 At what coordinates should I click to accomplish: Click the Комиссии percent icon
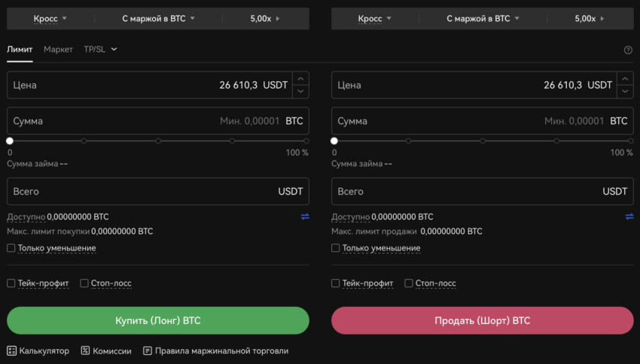(x=85, y=350)
